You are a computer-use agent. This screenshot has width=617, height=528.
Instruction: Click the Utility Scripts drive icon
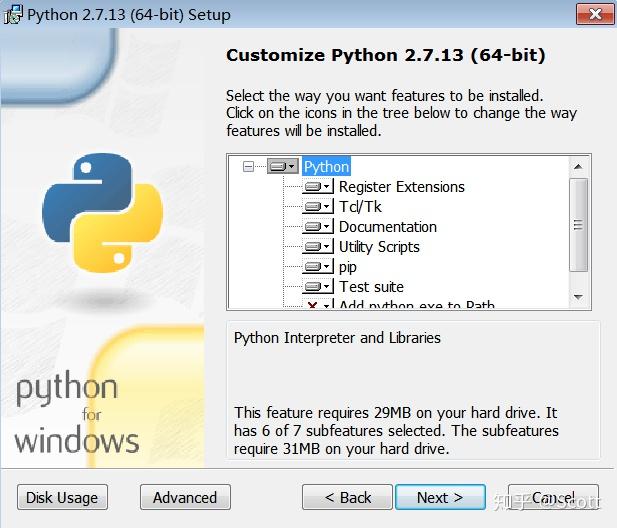(x=318, y=247)
